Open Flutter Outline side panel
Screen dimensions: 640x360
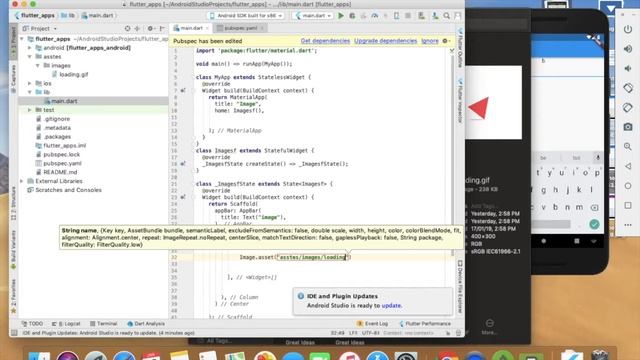coord(460,48)
